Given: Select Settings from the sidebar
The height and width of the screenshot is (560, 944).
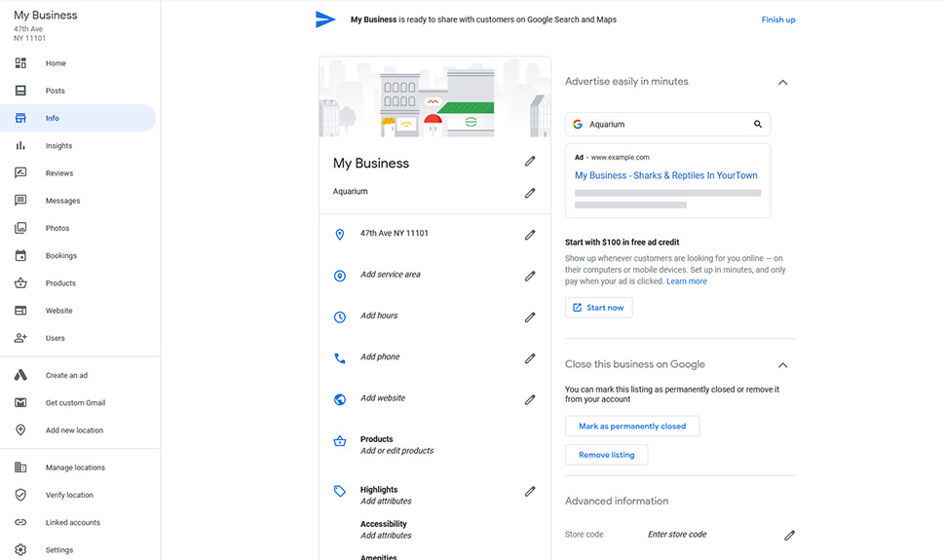Looking at the screenshot, I should pyautogui.click(x=58, y=550).
